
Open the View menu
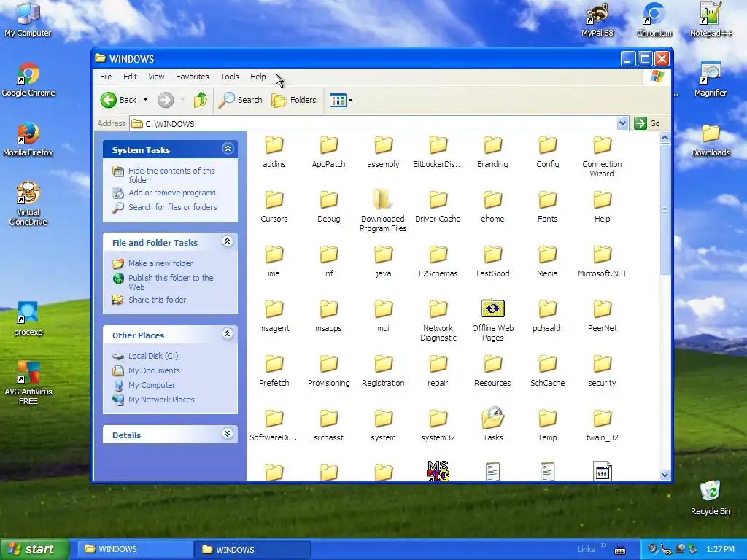tap(156, 77)
